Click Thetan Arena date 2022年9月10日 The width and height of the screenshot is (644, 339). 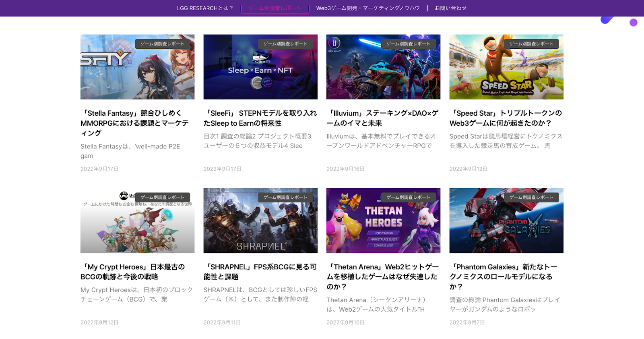tap(345, 322)
